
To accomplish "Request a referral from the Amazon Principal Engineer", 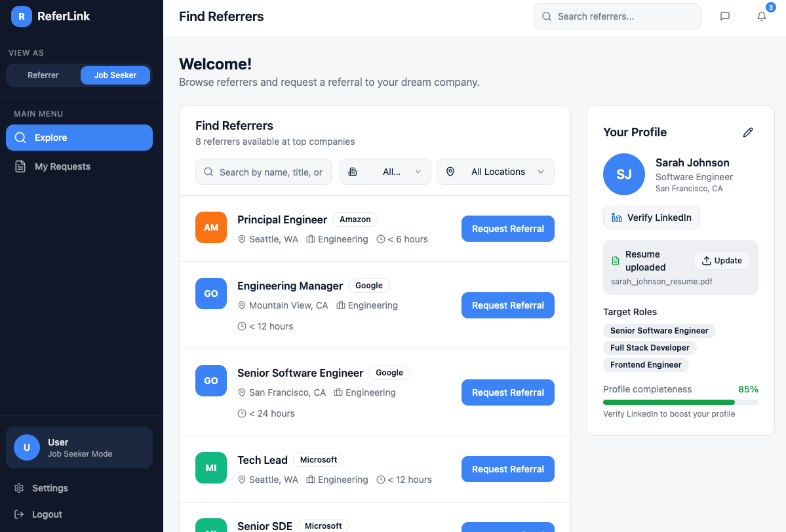I will click(507, 229).
